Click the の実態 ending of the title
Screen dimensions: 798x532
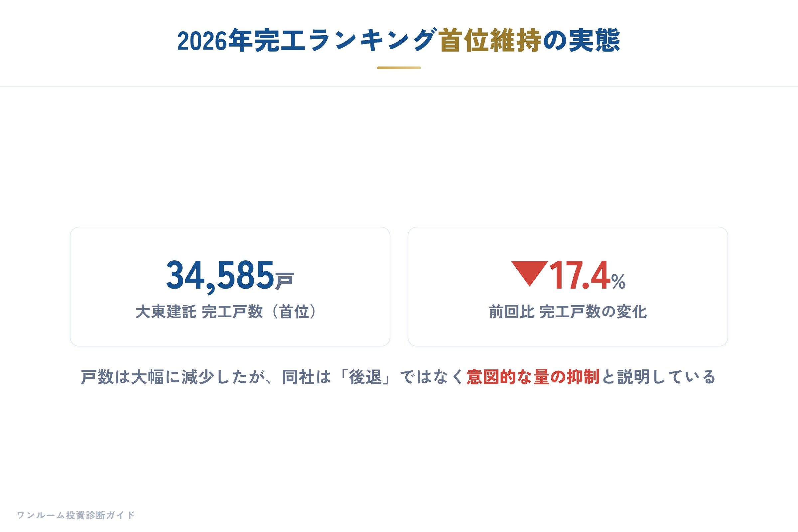(x=582, y=40)
